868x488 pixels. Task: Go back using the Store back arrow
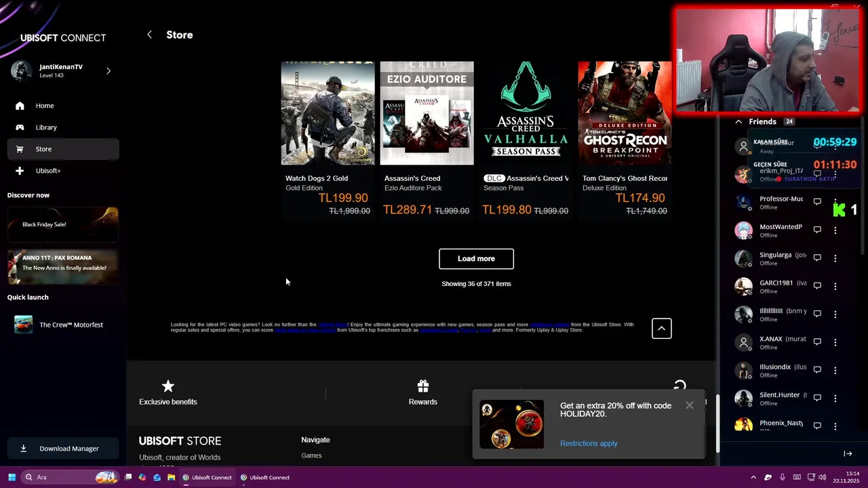[x=149, y=35]
